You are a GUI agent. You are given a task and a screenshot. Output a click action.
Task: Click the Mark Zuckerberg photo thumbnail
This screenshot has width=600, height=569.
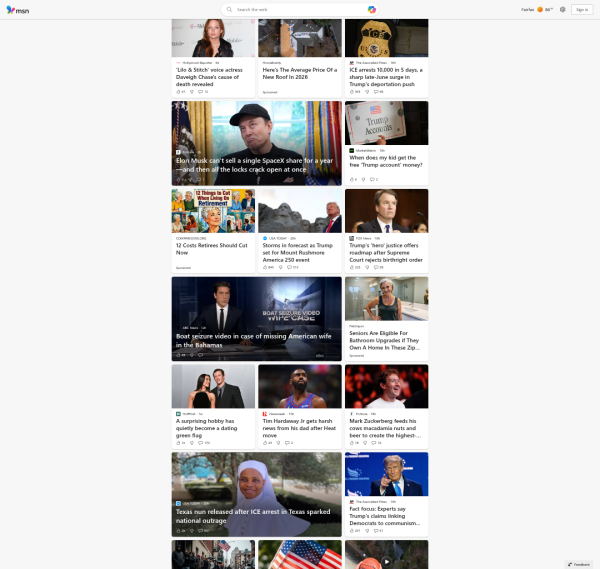point(386,386)
